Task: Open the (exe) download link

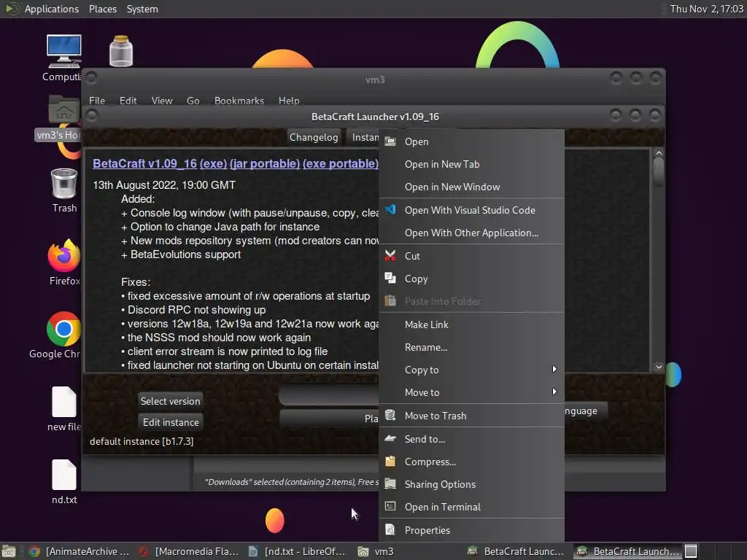Action: tap(213, 164)
